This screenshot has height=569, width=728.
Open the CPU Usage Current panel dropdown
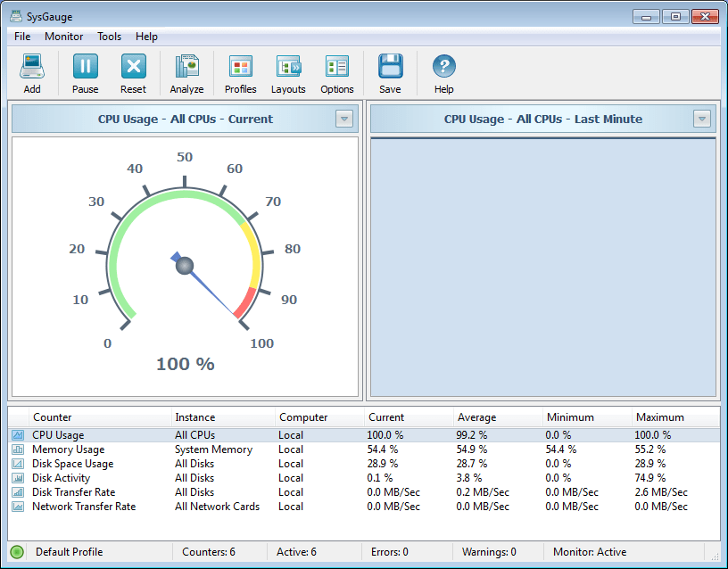click(344, 119)
